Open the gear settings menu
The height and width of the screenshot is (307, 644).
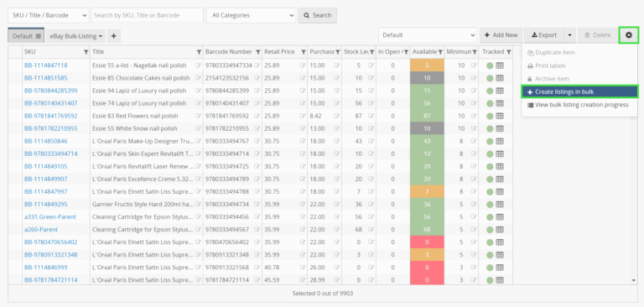tap(628, 35)
